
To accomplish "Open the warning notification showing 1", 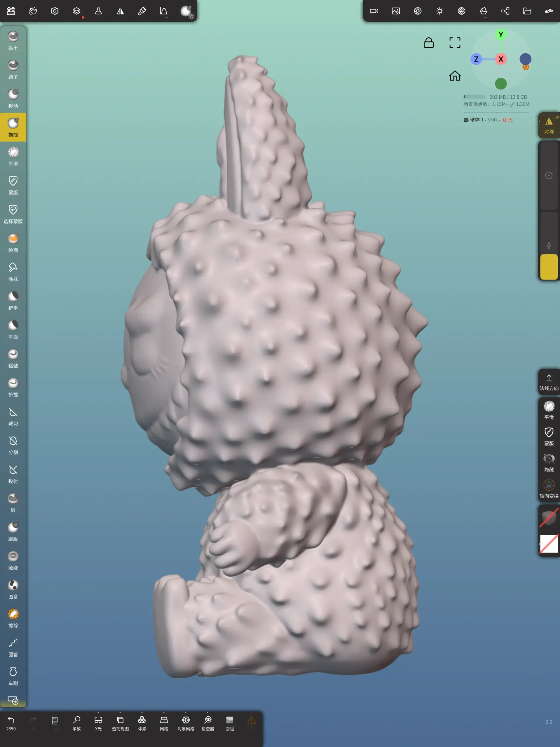I will tap(251, 719).
